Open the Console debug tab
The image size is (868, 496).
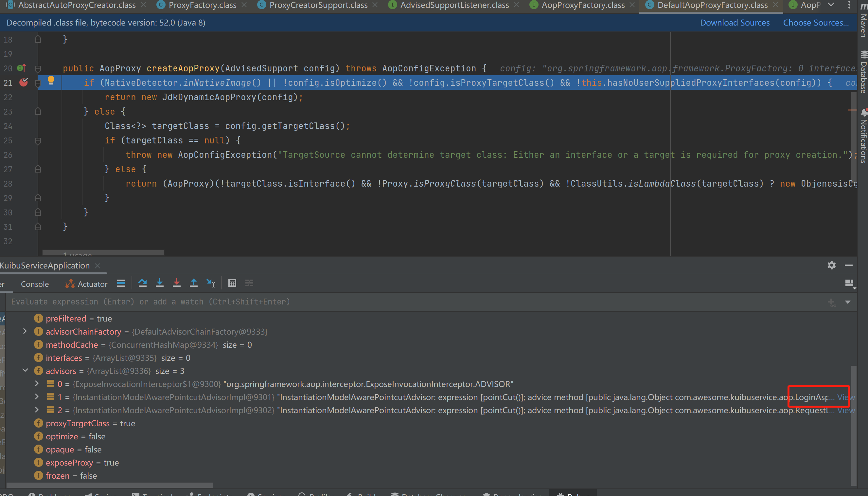point(35,284)
